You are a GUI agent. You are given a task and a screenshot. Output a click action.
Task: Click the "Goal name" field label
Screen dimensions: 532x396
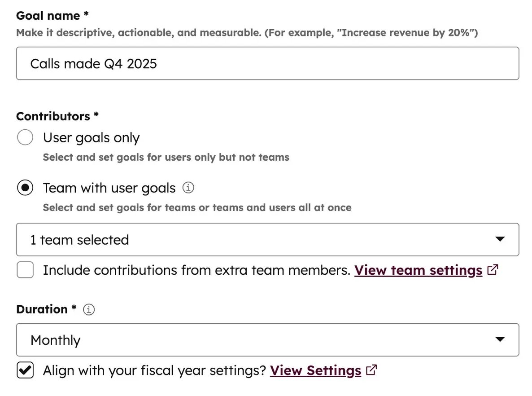click(48, 15)
